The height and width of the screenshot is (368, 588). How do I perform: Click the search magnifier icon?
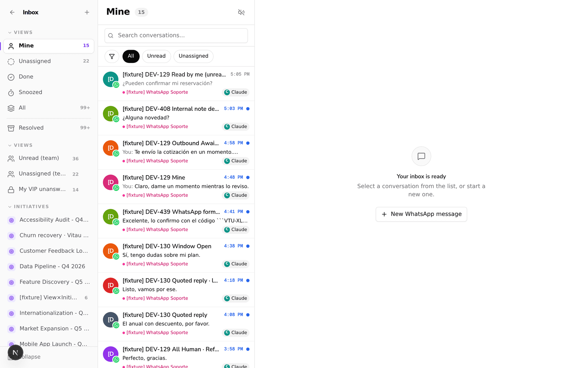coord(111,36)
